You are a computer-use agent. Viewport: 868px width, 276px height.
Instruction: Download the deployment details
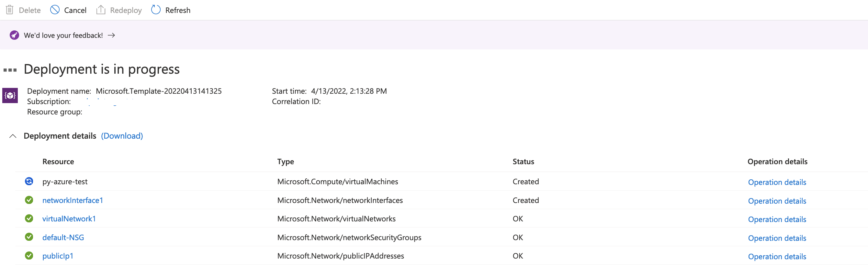pyautogui.click(x=122, y=136)
